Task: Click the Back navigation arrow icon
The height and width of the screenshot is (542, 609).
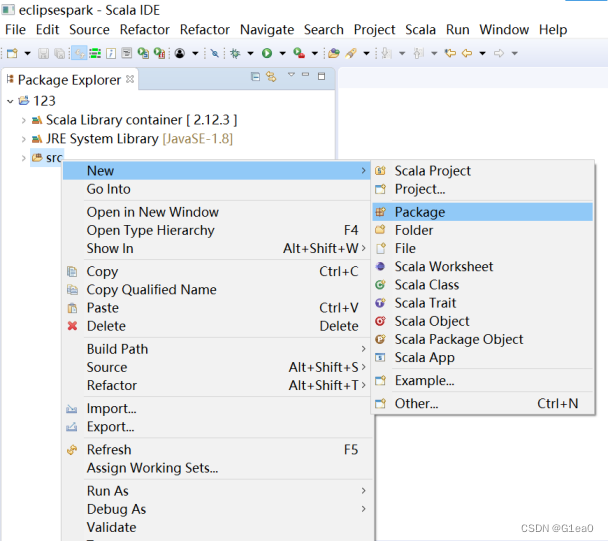Action: coord(467,53)
